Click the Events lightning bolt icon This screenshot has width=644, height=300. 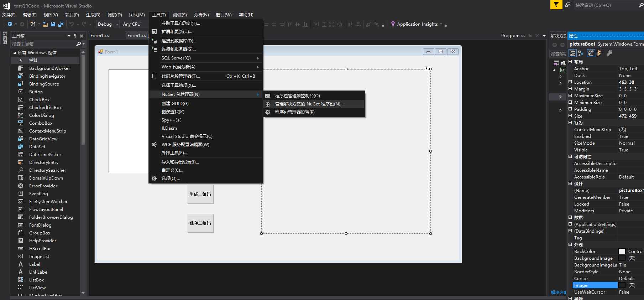click(599, 53)
